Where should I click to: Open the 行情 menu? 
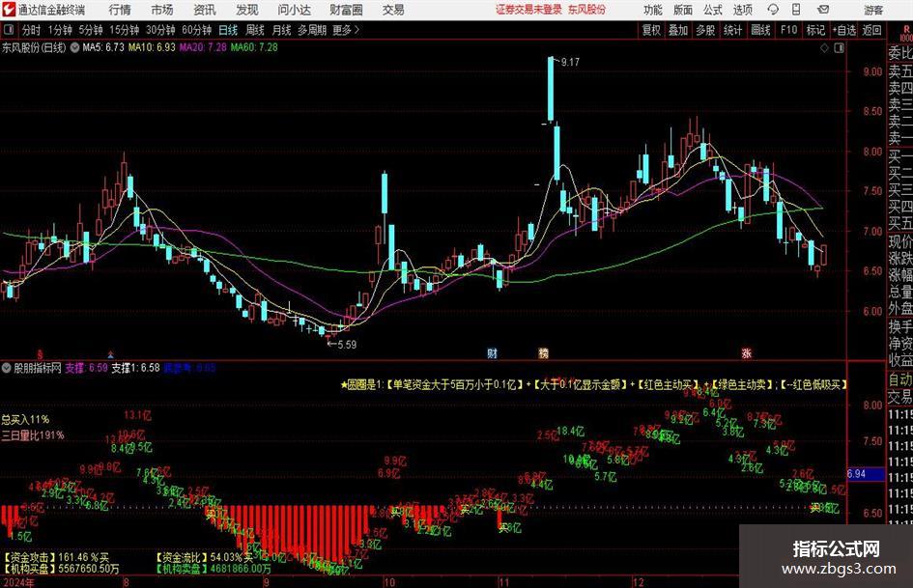pyautogui.click(x=120, y=10)
